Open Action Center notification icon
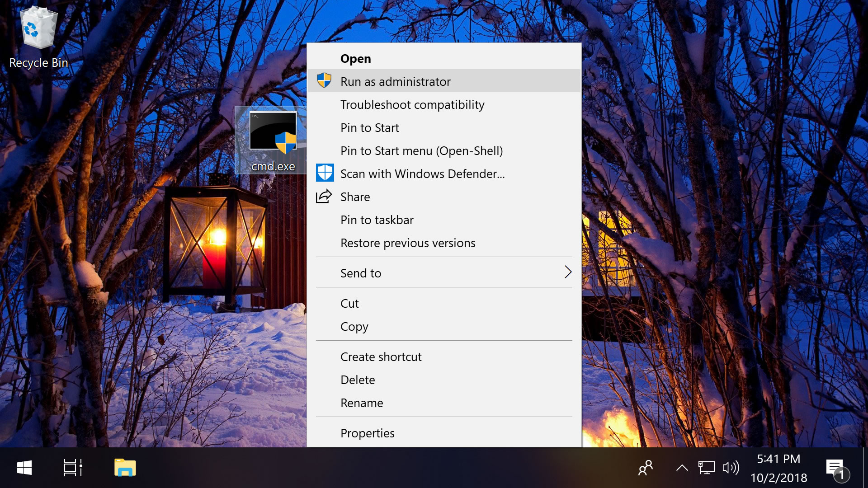The width and height of the screenshot is (868, 488). [x=835, y=468]
